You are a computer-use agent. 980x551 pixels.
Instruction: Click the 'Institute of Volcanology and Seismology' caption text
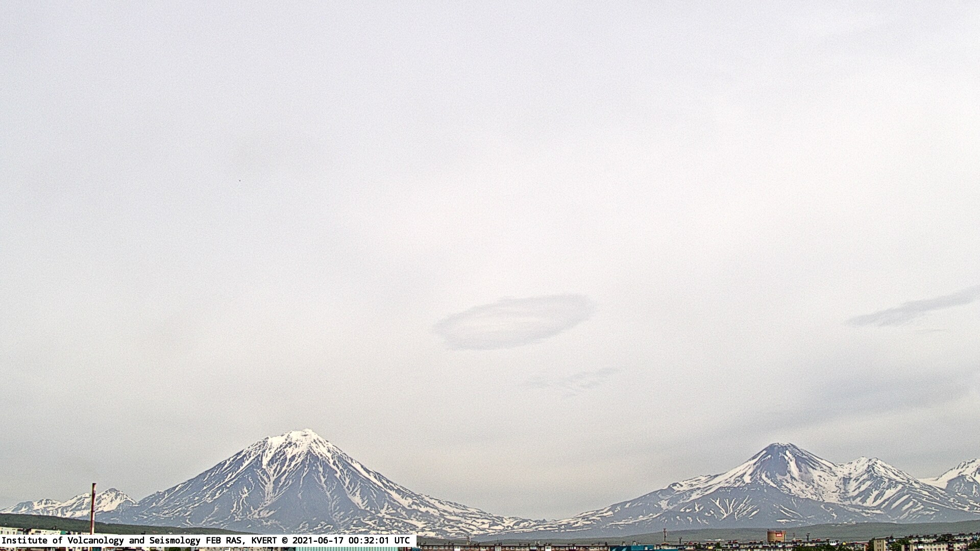(x=102, y=540)
